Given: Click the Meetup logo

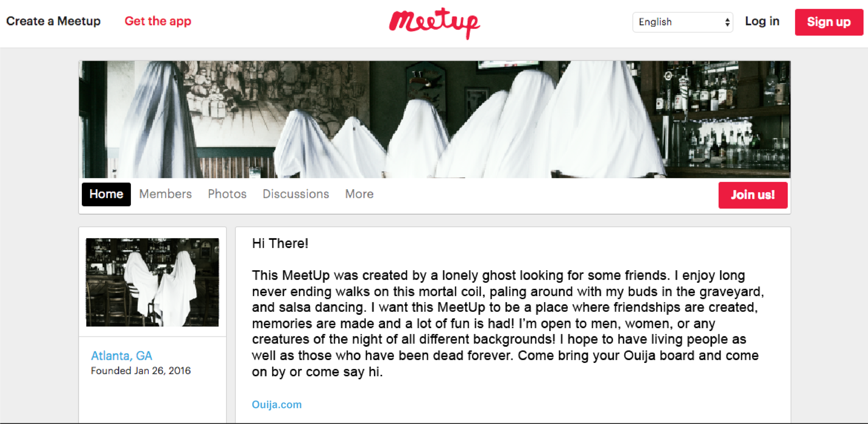Looking at the screenshot, I should 434,23.
